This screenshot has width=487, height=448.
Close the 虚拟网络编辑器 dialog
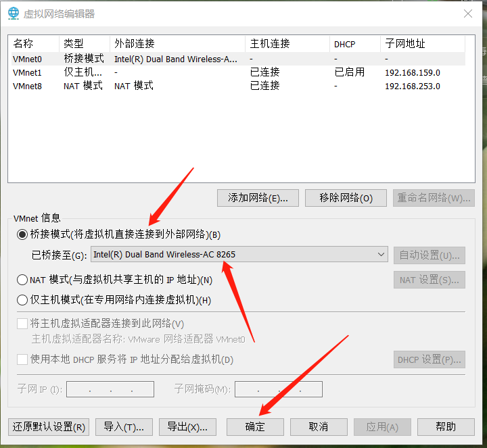(468, 14)
